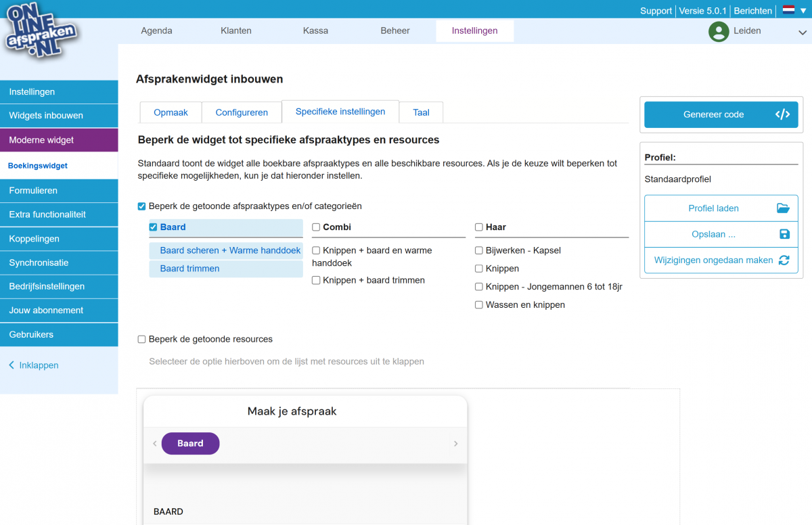This screenshot has width=812, height=525.
Task: Click the code brackets icon on Genereer code
Action: click(782, 114)
